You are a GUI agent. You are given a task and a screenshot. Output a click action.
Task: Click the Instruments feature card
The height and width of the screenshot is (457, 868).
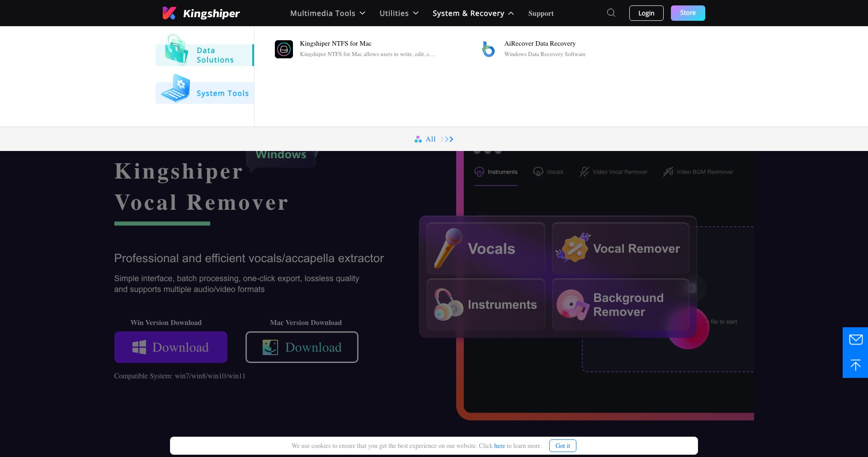tap(486, 305)
